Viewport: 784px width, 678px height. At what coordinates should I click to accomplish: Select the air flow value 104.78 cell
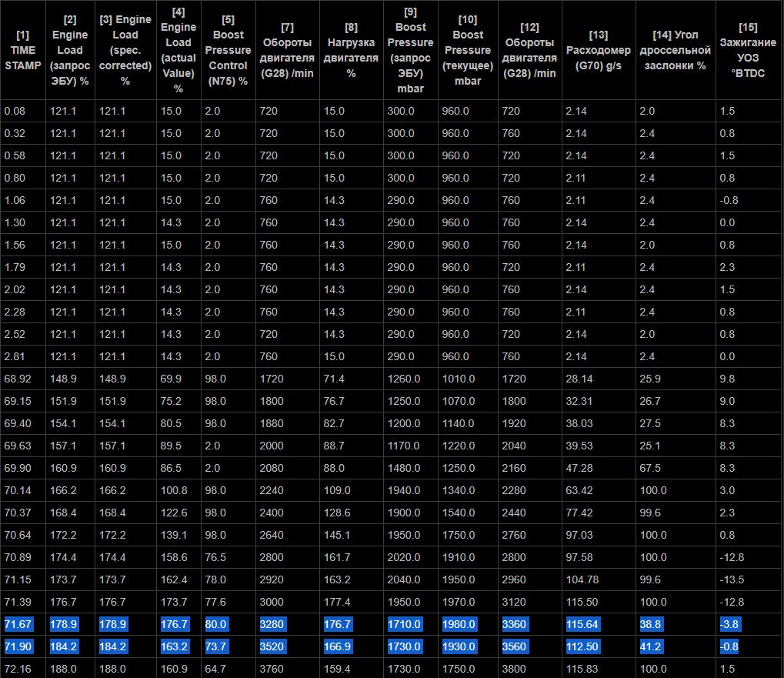582,579
